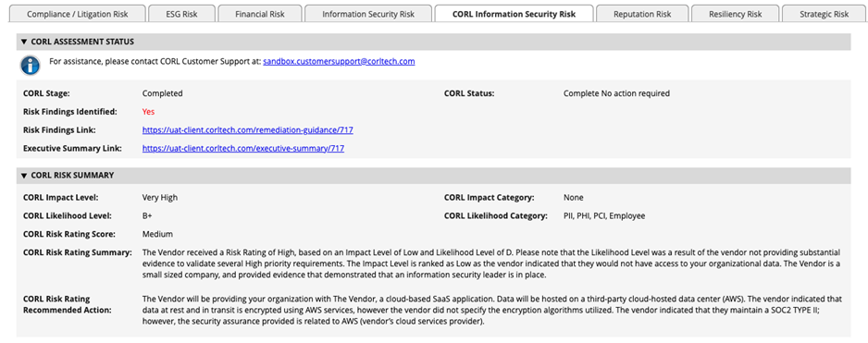This screenshot has width=868, height=343.
Task: Click the CORL Stage Completed value
Action: [162, 93]
